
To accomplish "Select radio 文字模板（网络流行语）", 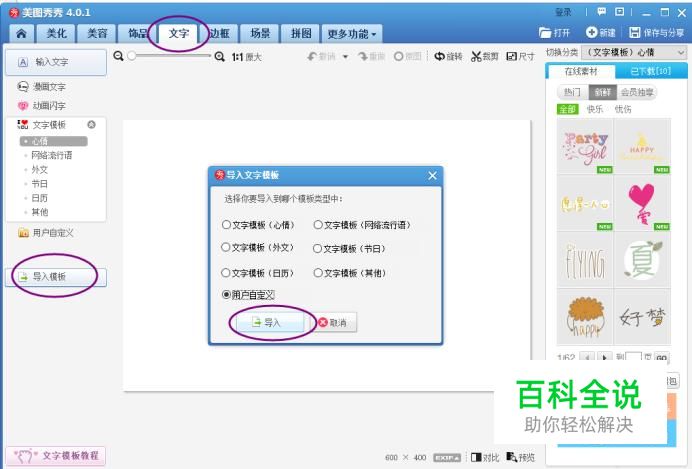I will click(x=318, y=225).
